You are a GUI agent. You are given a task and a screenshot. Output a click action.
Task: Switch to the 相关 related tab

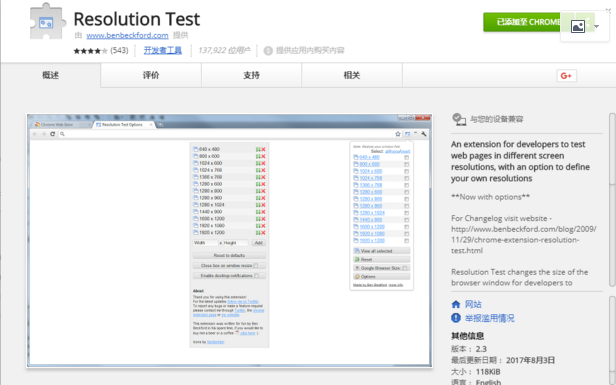(x=352, y=75)
